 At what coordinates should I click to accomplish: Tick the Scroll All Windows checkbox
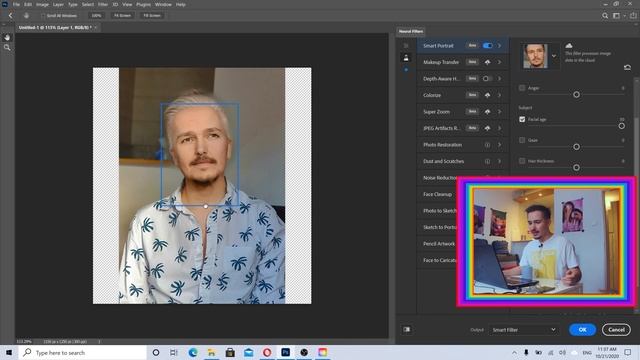[x=43, y=16]
